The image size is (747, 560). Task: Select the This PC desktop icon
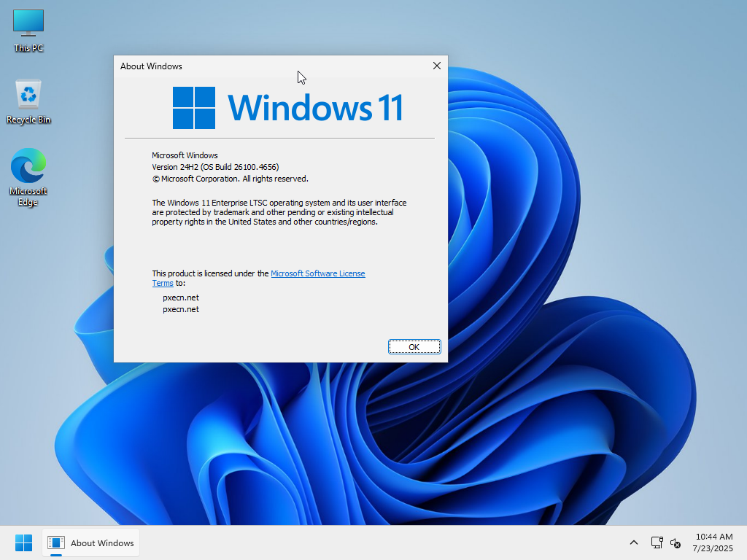point(28,30)
